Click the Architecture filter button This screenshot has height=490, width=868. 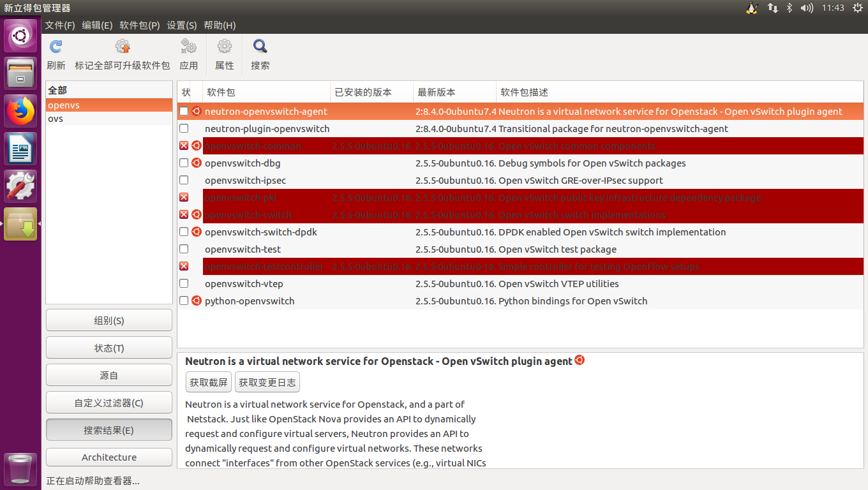pos(109,457)
